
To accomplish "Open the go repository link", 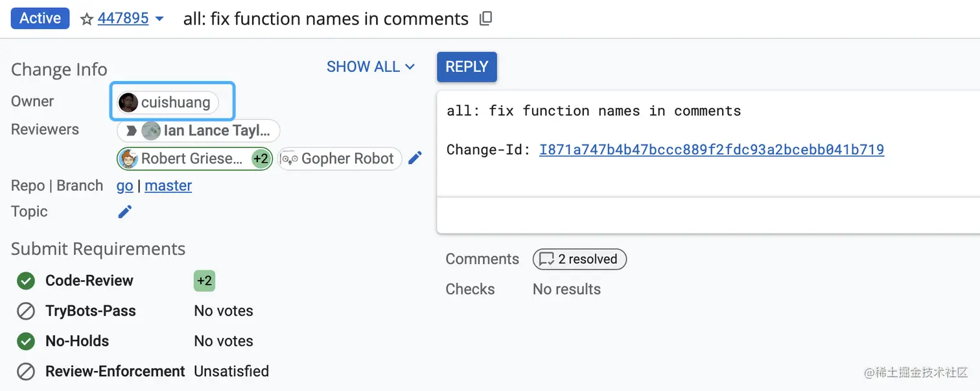I will (124, 186).
